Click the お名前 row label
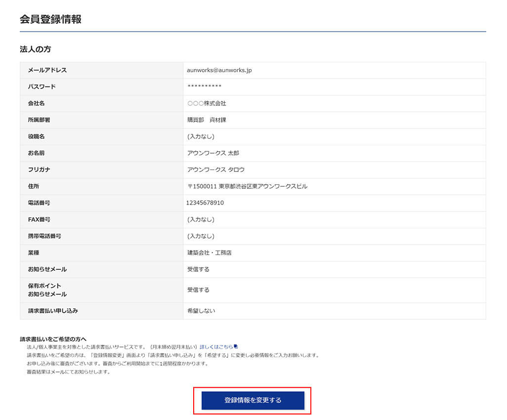Image resolution: width=507 pixels, height=420 pixels. point(36,153)
